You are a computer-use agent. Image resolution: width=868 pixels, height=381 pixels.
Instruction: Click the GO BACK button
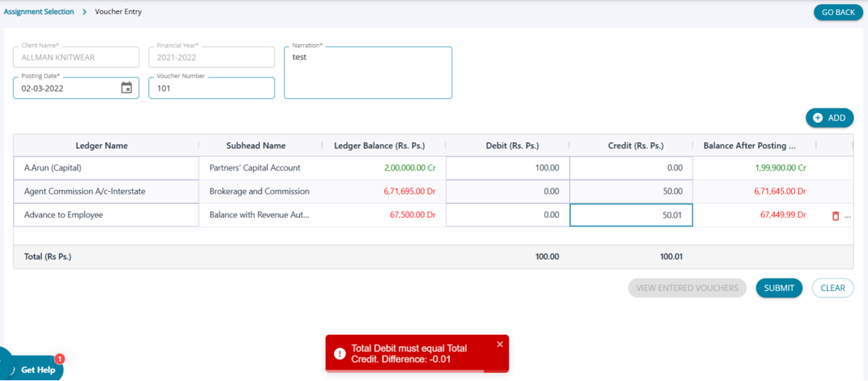point(838,12)
